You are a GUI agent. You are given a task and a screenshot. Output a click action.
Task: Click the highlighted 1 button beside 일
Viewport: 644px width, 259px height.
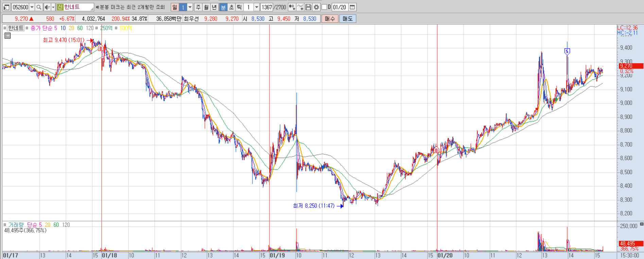click(183, 7)
